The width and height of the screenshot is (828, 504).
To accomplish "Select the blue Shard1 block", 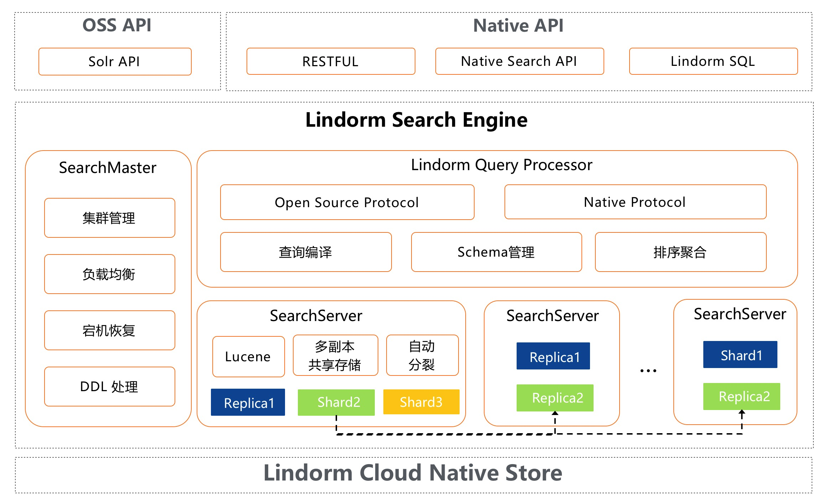I will 740,355.
